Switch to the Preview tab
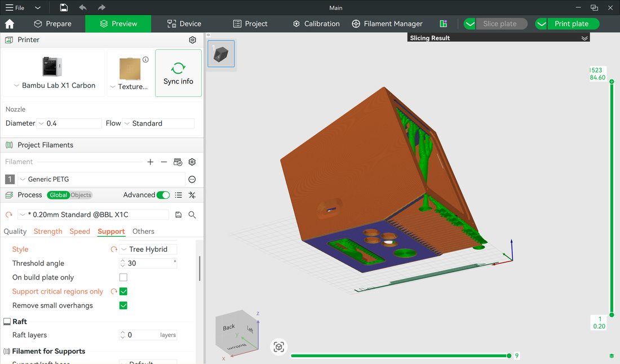 click(x=118, y=24)
